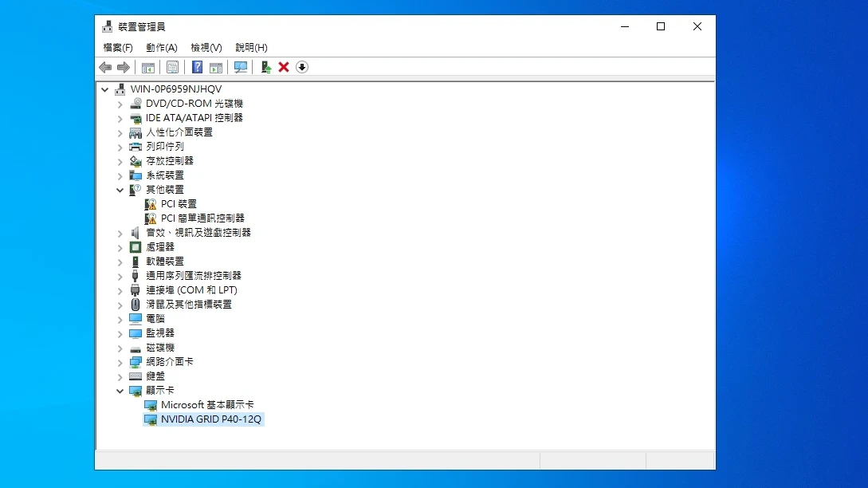This screenshot has height=488, width=868.
Task: Select the Microsoft 基本顯示卡 entry
Action: [207, 405]
